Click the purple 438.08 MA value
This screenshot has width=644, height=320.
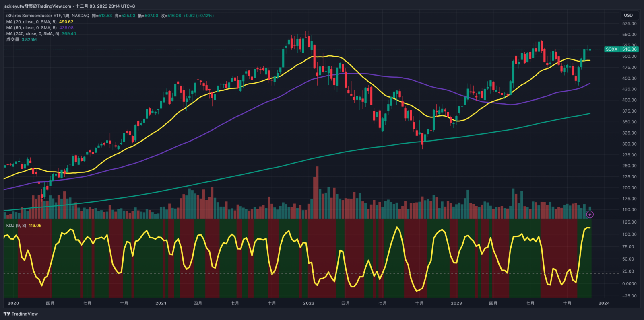pos(66,28)
